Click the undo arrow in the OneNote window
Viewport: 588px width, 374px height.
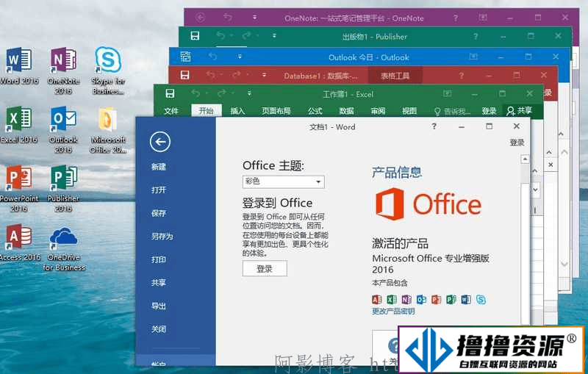[228, 17]
